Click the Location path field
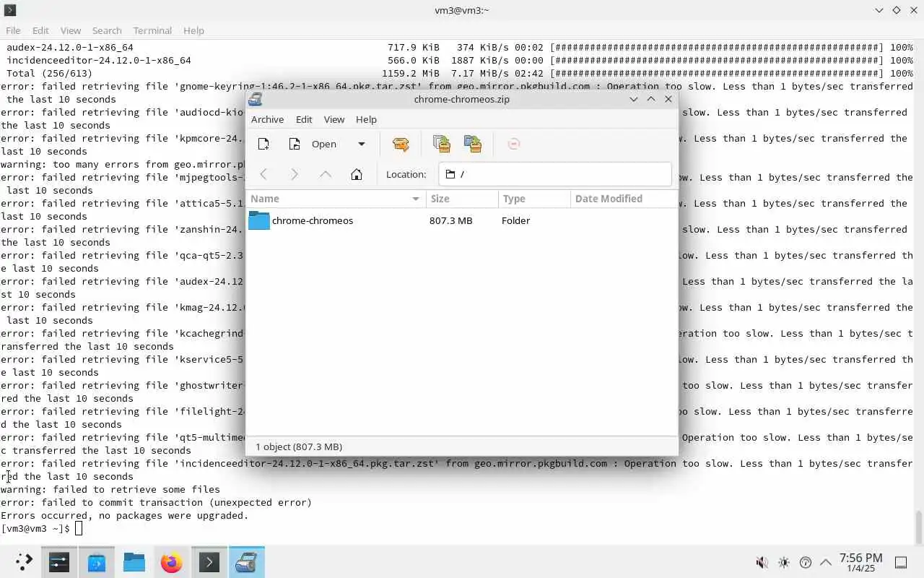The height and width of the screenshot is (578, 924). click(x=554, y=174)
